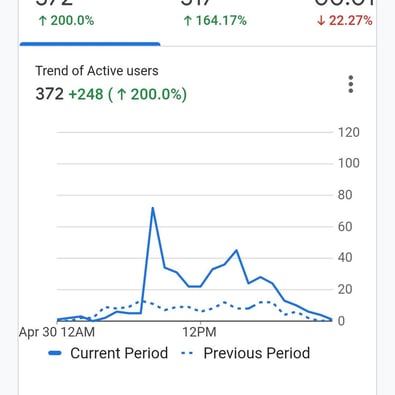Click the red down arrow beside 22.27%
The width and height of the screenshot is (395, 395).
click(x=321, y=21)
